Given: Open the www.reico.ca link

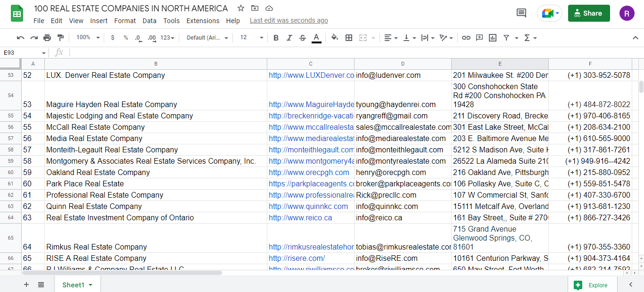Looking at the screenshot, I should 300,217.
